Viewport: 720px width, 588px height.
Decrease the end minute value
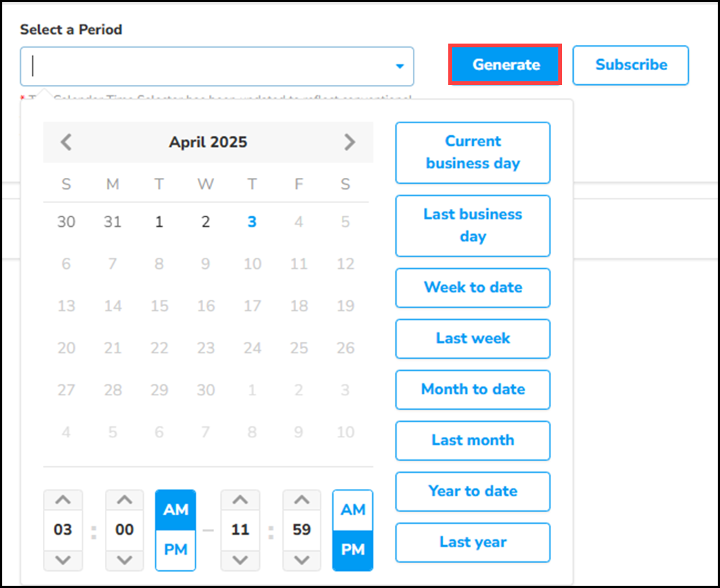point(301,559)
